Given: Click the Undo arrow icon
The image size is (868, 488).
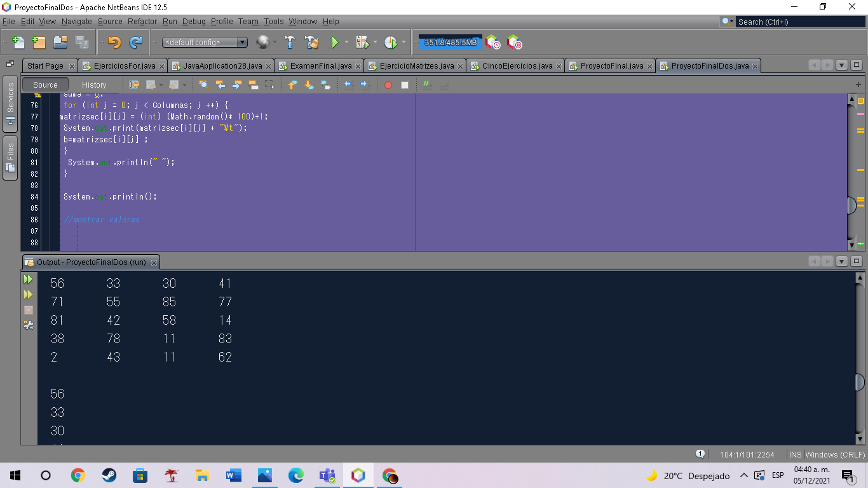Looking at the screenshot, I should click(x=114, y=43).
